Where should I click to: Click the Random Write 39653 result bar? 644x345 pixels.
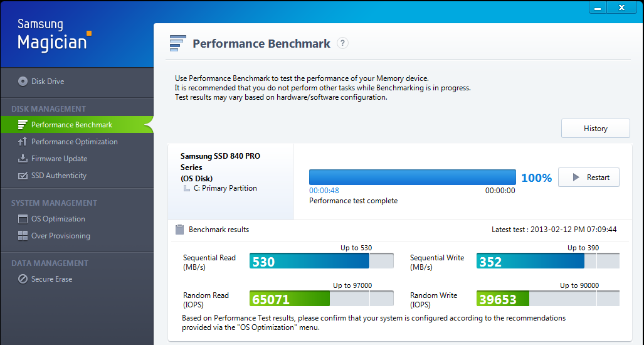(x=548, y=299)
